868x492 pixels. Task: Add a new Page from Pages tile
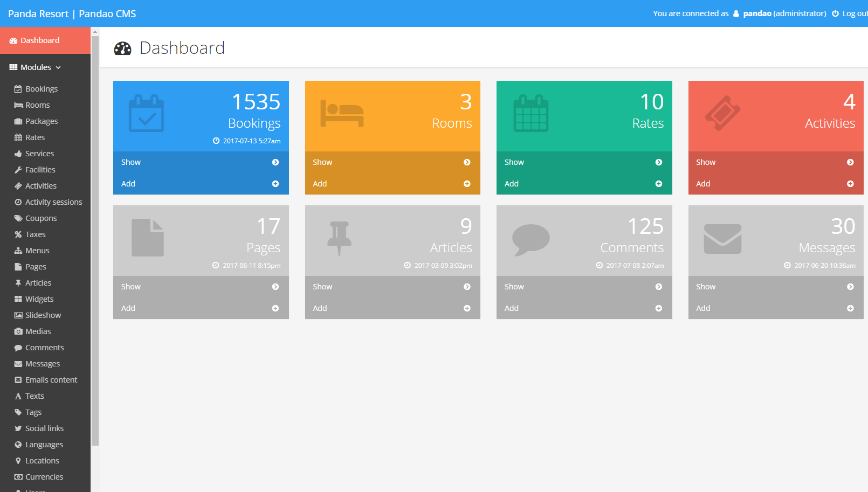128,308
